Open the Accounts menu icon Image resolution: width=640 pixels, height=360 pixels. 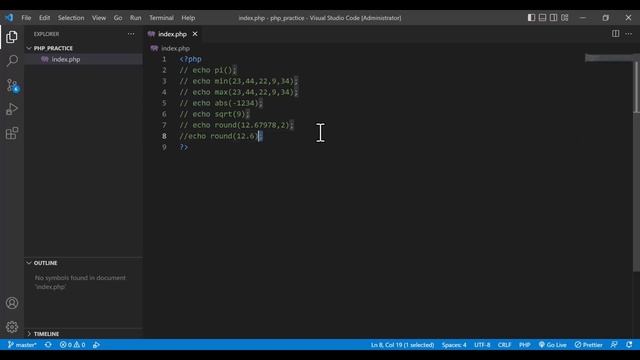click(x=12, y=303)
